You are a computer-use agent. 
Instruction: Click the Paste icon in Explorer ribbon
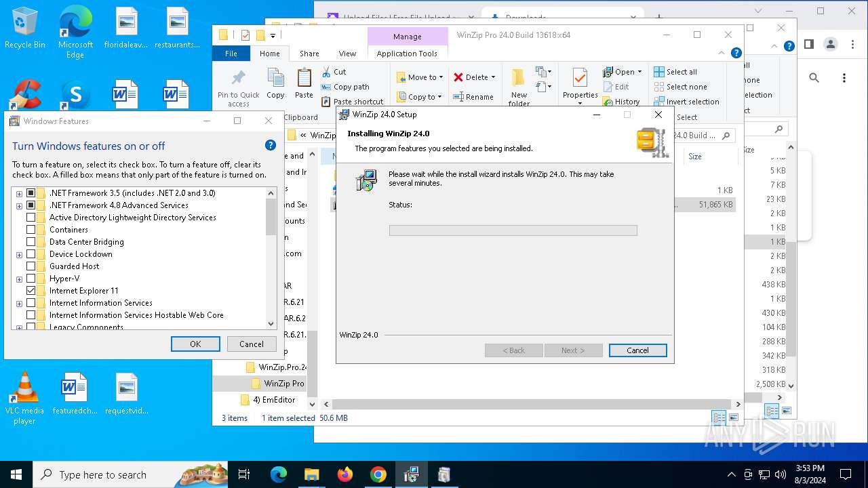click(304, 84)
